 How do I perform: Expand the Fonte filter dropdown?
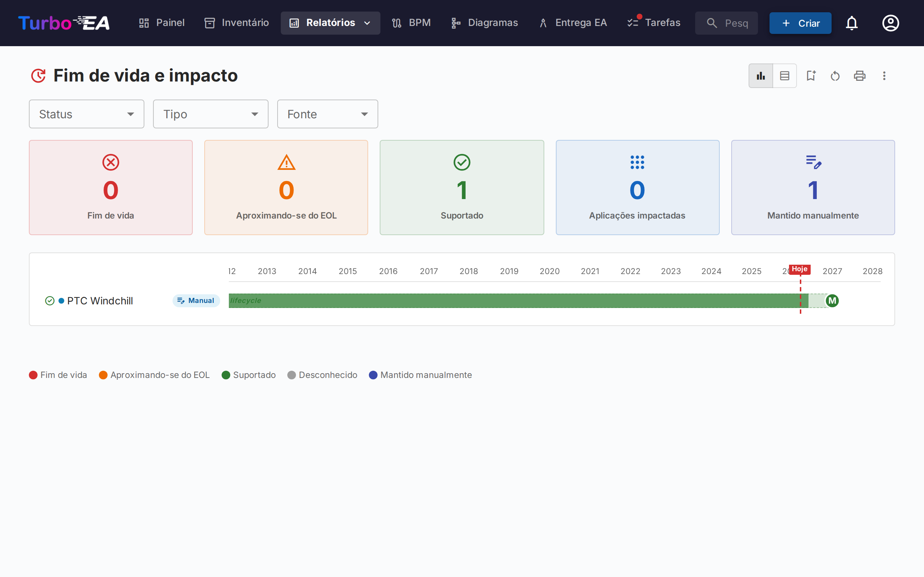coord(327,114)
